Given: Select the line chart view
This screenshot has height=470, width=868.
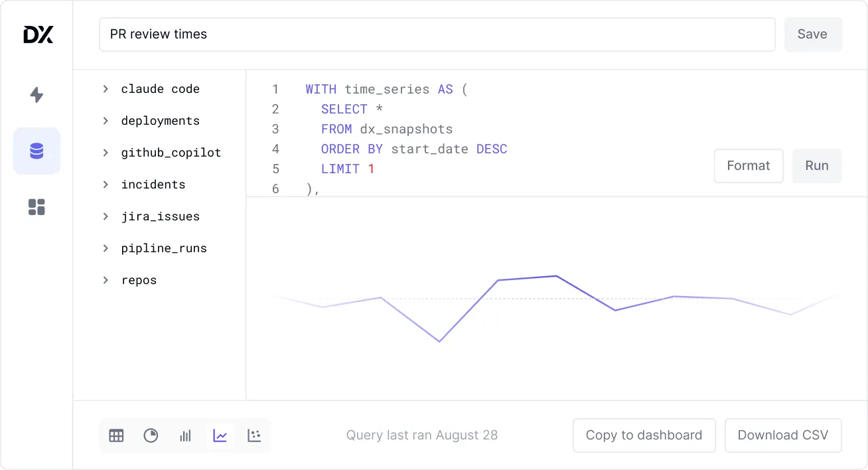Looking at the screenshot, I should (x=220, y=435).
